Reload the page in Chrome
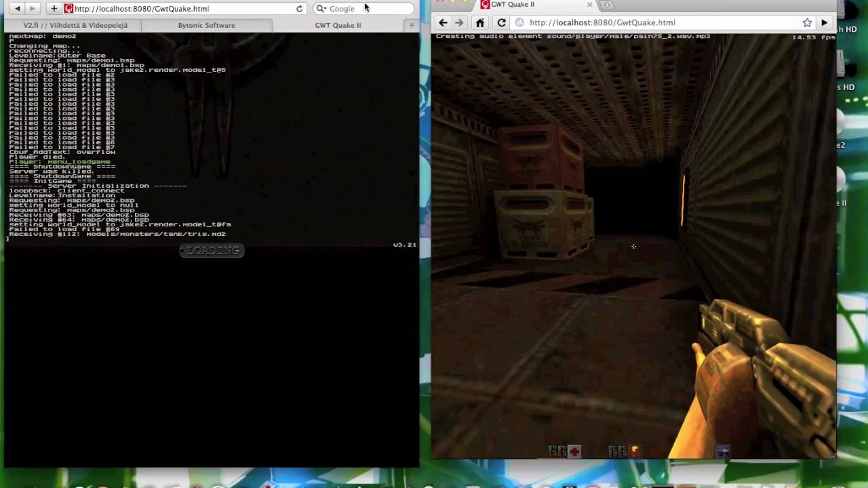The width and height of the screenshot is (868, 488). 502,22
